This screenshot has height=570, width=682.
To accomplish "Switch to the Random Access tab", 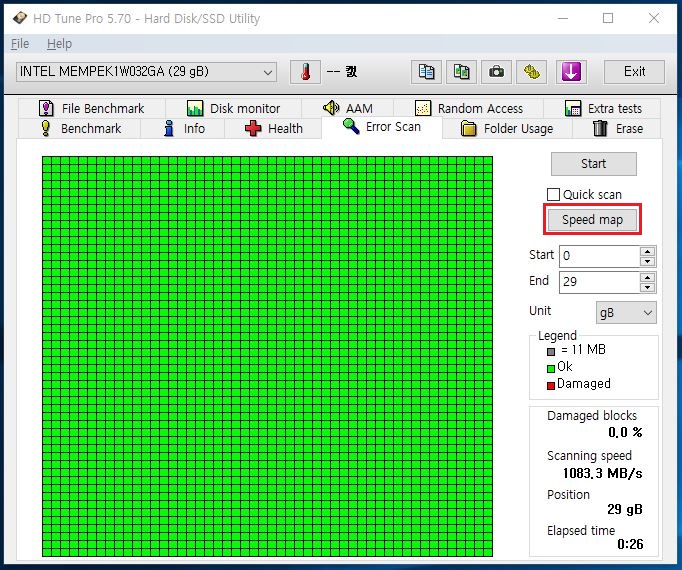I will pos(468,108).
